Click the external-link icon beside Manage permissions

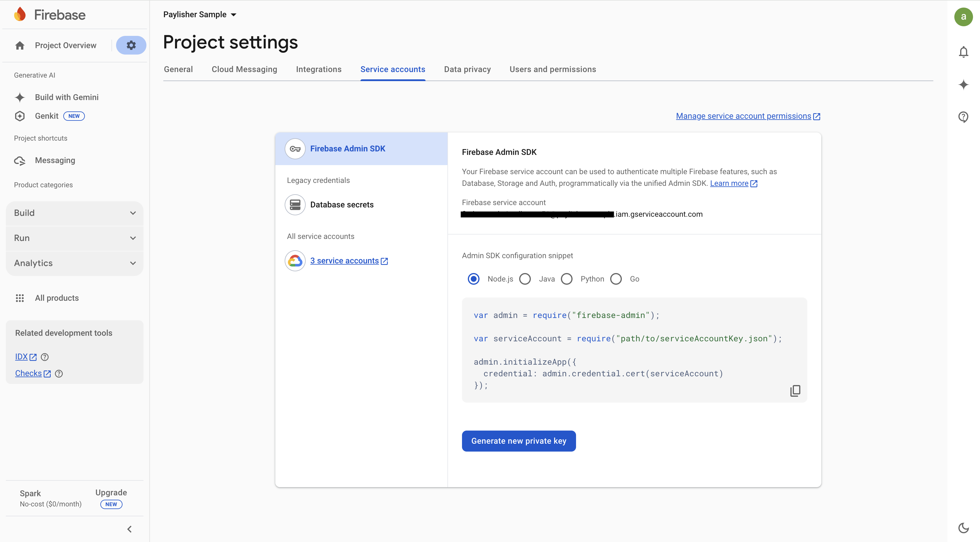pyautogui.click(x=816, y=116)
